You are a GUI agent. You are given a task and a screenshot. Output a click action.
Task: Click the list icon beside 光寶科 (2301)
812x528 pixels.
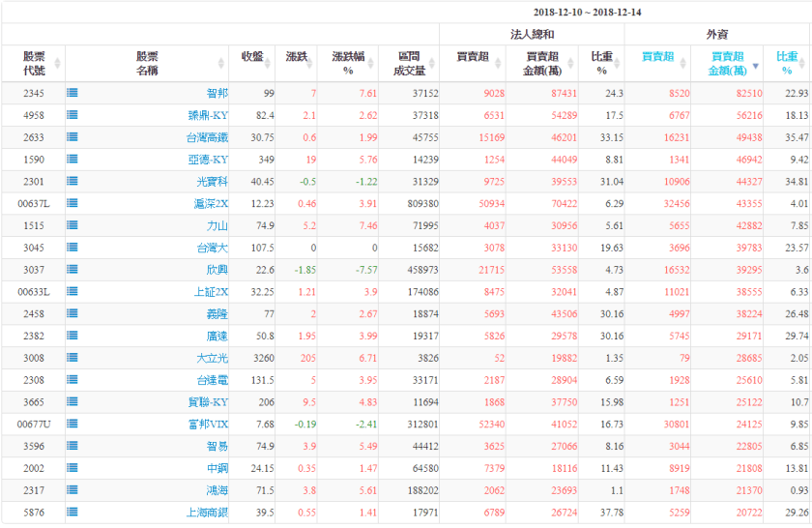click(x=72, y=182)
